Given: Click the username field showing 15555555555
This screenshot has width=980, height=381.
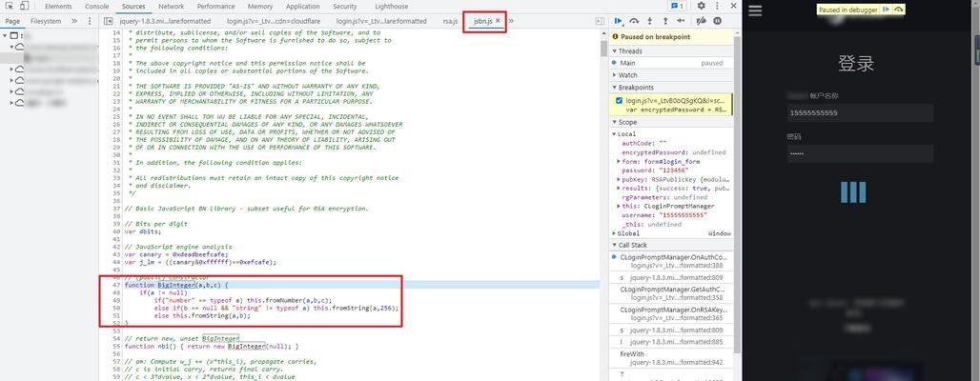Looking at the screenshot, I should (x=860, y=113).
